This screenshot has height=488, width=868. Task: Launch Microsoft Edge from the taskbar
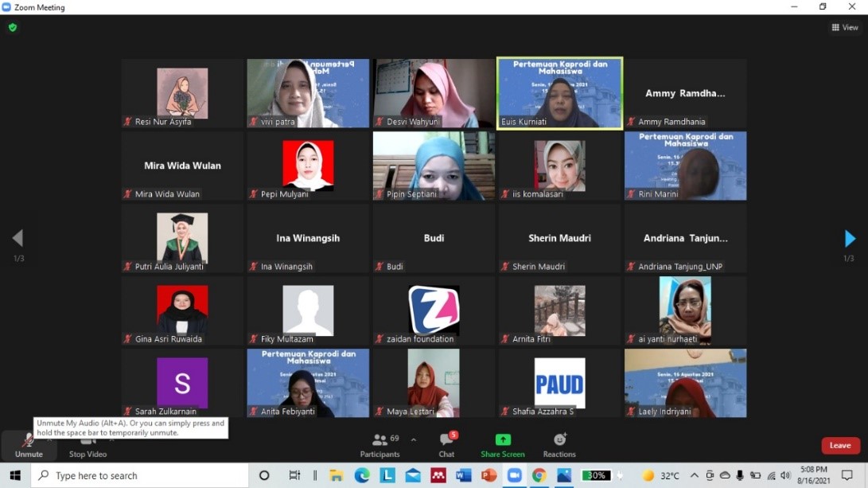(x=362, y=475)
